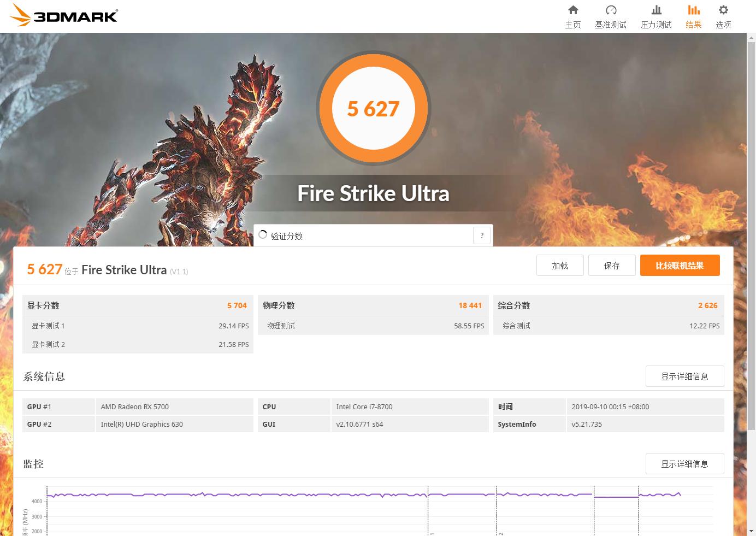Open the 基准测试 (Benchmark) section icon
The image size is (756, 536).
tap(611, 15)
